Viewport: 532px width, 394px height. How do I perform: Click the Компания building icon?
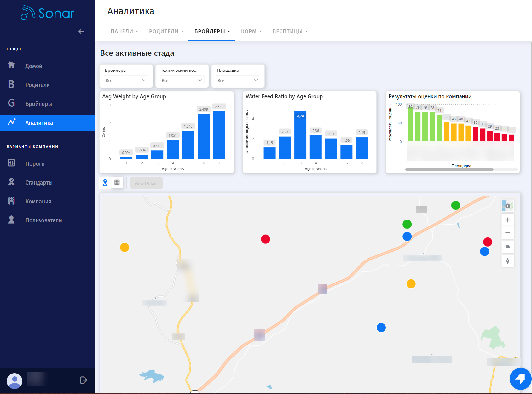(11, 201)
